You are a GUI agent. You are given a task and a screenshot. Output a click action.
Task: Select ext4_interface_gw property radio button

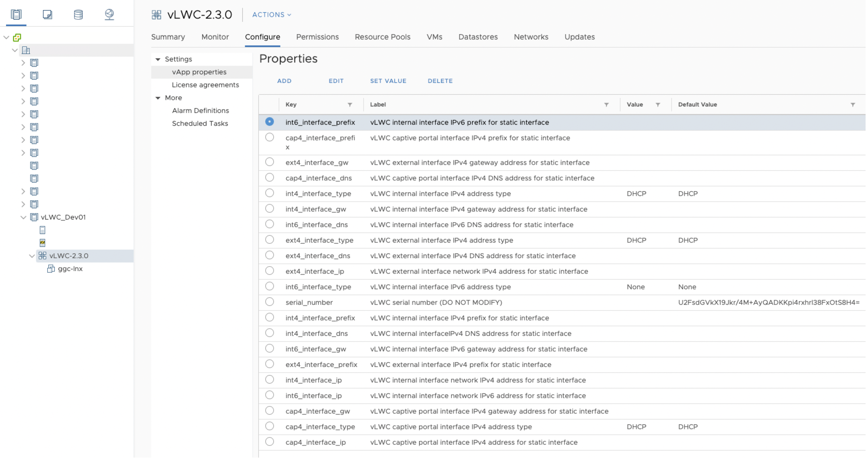[x=270, y=162]
